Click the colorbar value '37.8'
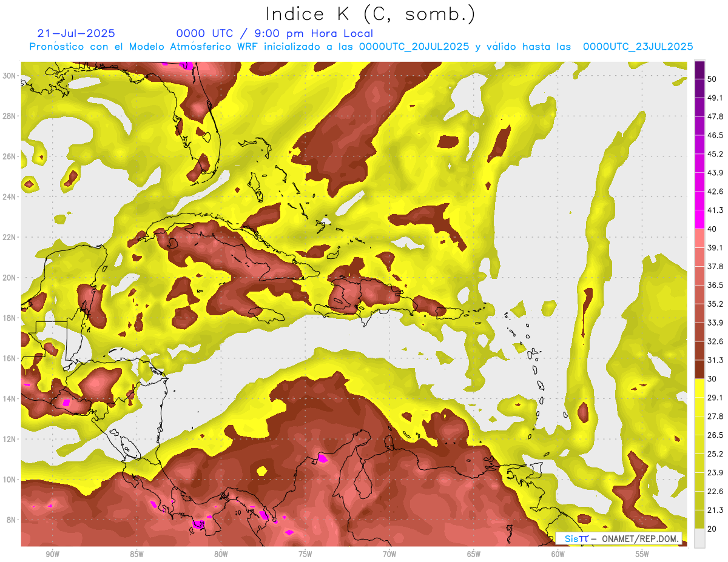This screenshot has height=562, width=728. tap(716, 266)
